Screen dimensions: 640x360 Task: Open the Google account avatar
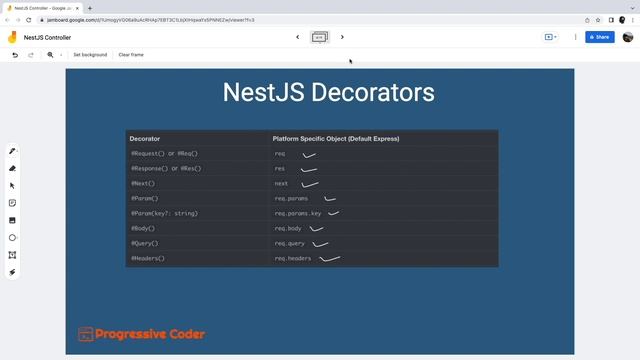pyautogui.click(x=628, y=37)
